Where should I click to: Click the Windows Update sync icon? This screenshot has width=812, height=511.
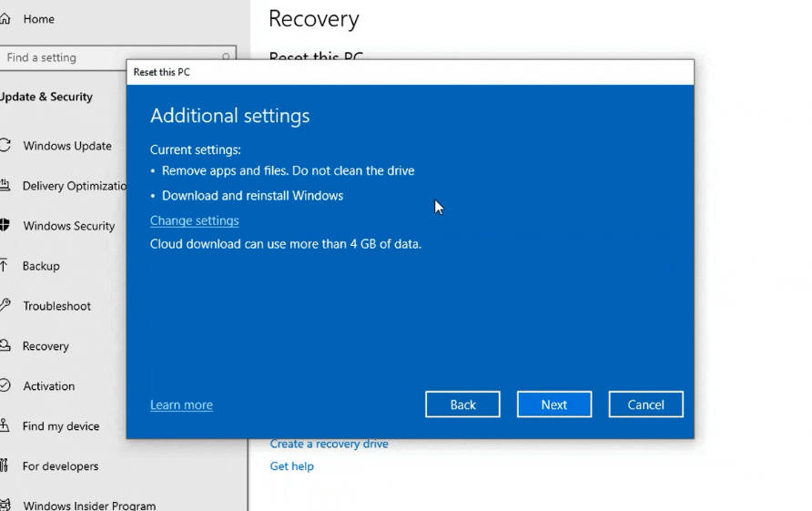pyautogui.click(x=5, y=146)
